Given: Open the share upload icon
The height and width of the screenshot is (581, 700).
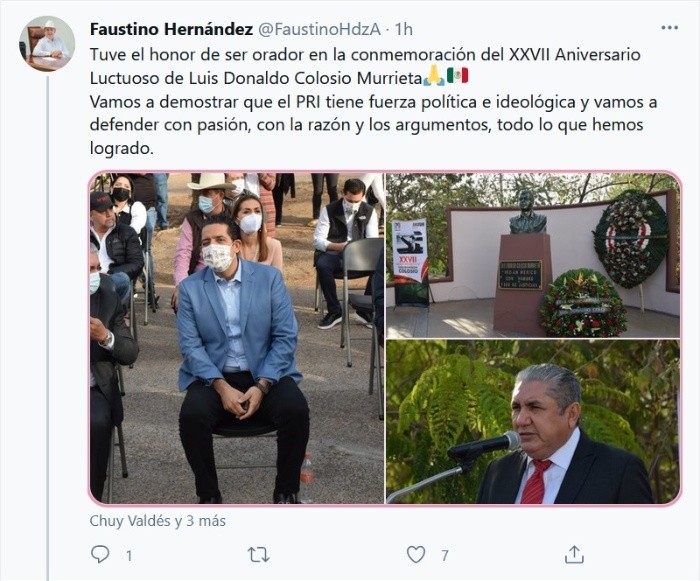Looking at the screenshot, I should 574,554.
